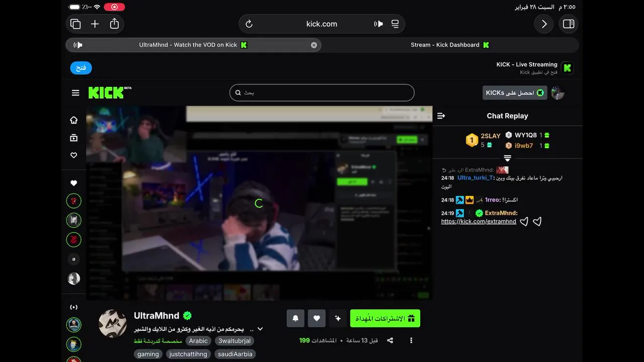Click the views count 199
Screen dimensions: 644x362
coord(304,340)
